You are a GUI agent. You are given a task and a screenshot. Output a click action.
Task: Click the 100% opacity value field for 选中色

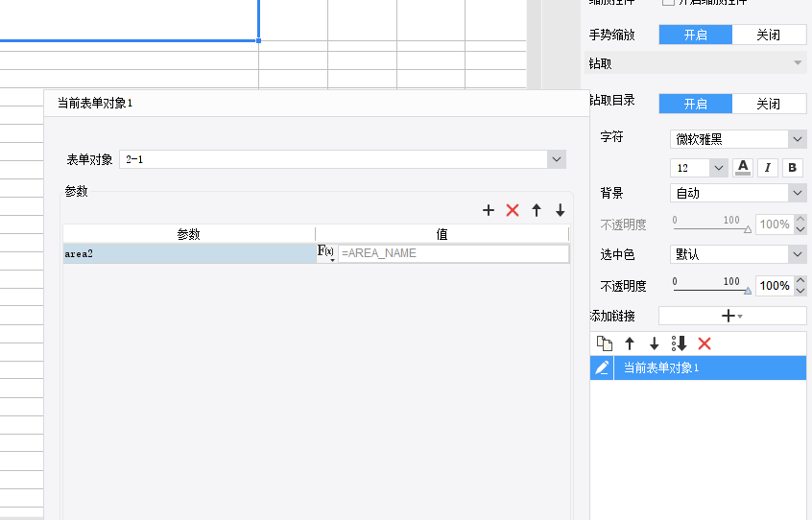click(775, 286)
